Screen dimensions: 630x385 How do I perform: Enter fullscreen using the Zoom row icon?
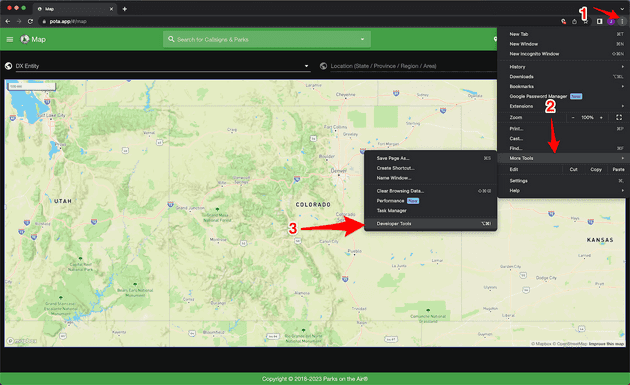pos(619,117)
